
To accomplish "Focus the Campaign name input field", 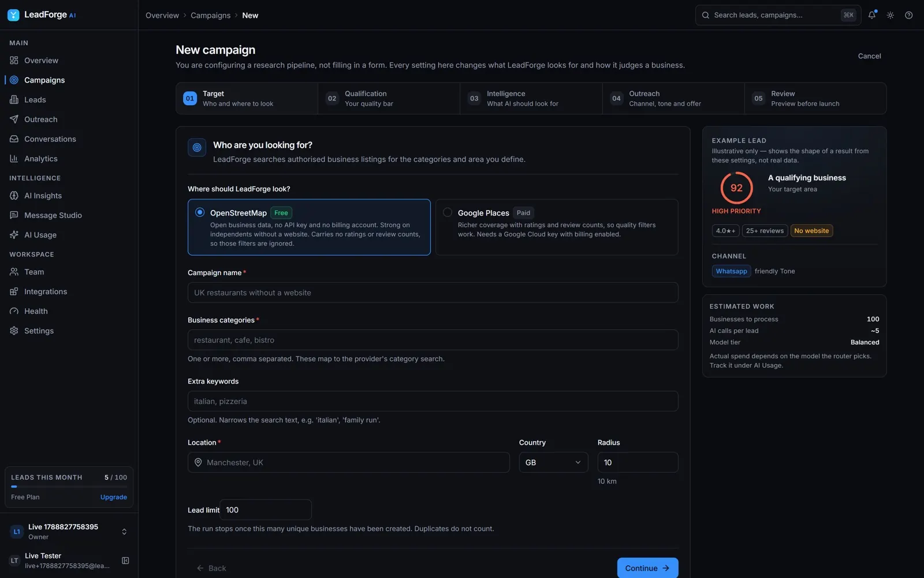I will point(433,292).
